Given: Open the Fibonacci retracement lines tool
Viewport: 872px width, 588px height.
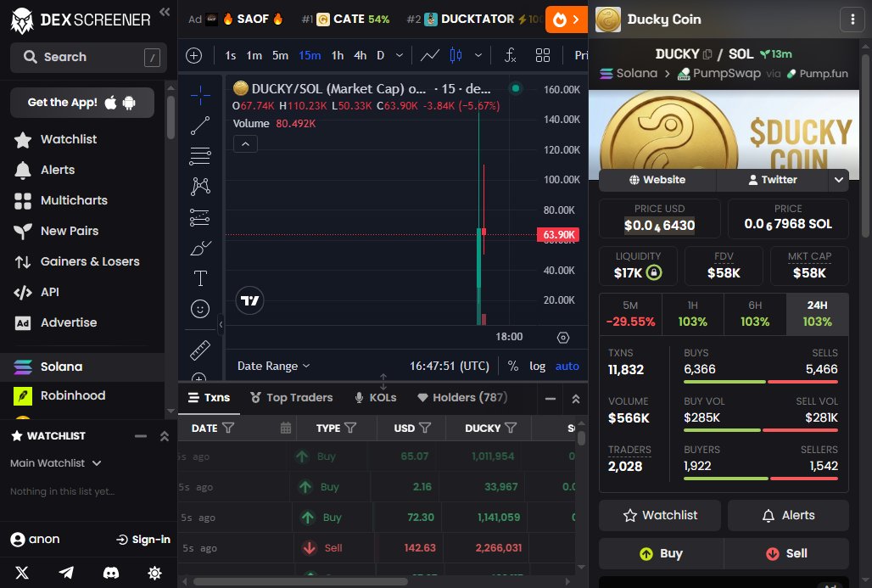Looking at the screenshot, I should 200,156.
